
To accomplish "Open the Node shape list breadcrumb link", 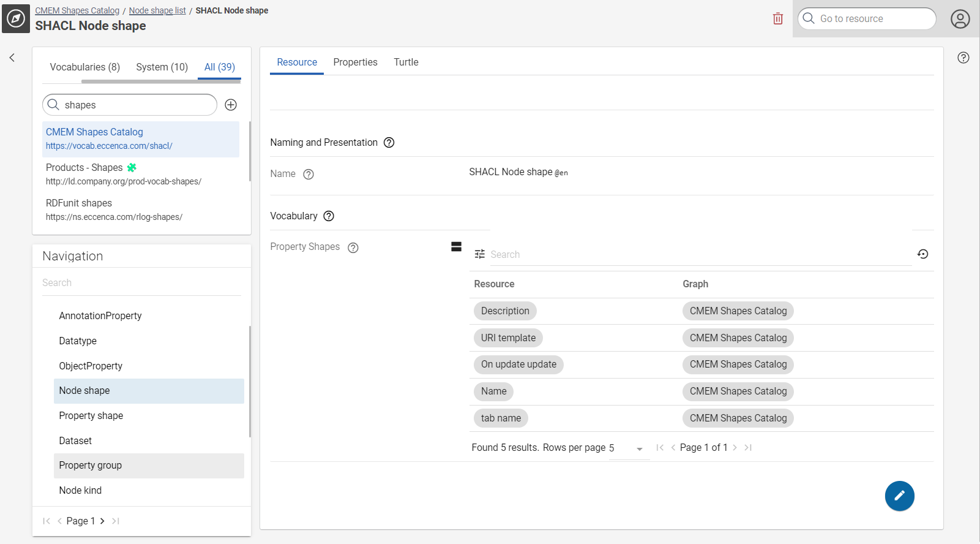I will [157, 10].
